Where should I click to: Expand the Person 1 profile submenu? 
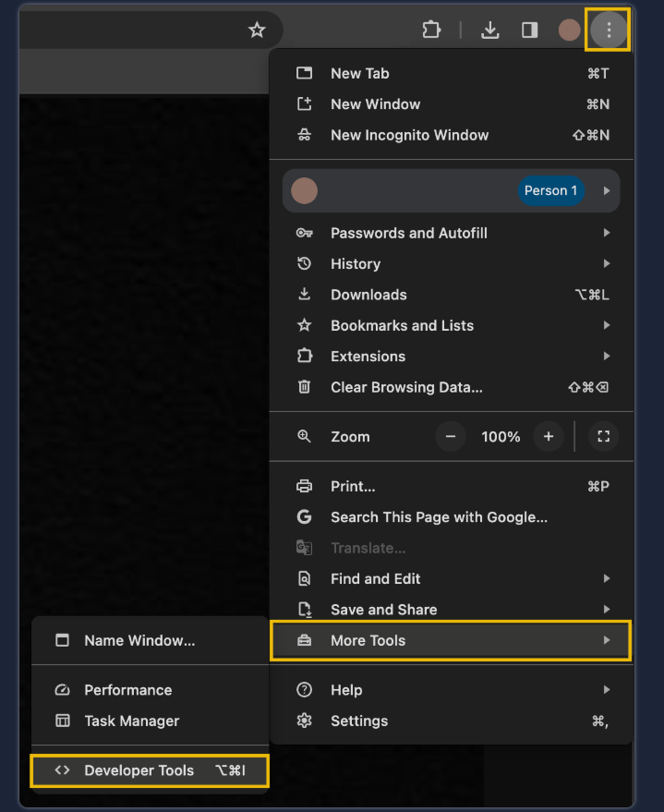606,191
